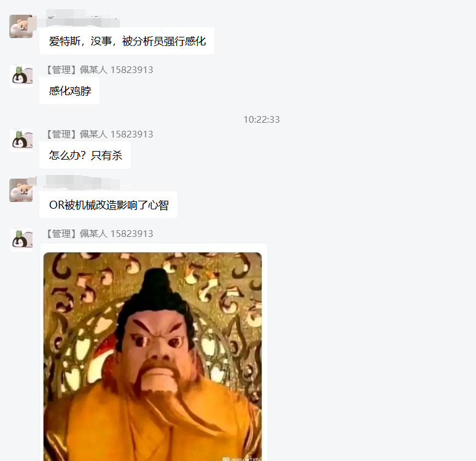This screenshot has height=461, width=476.
Task: Click the 【管理】 admin tag above the meme image
Action: coord(61,234)
